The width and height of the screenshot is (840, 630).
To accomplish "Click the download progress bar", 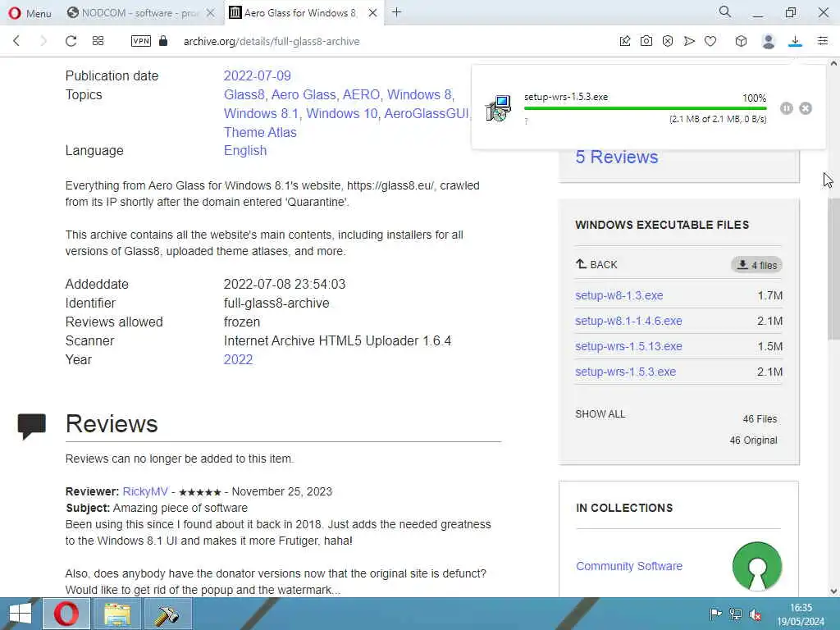I will click(x=645, y=108).
